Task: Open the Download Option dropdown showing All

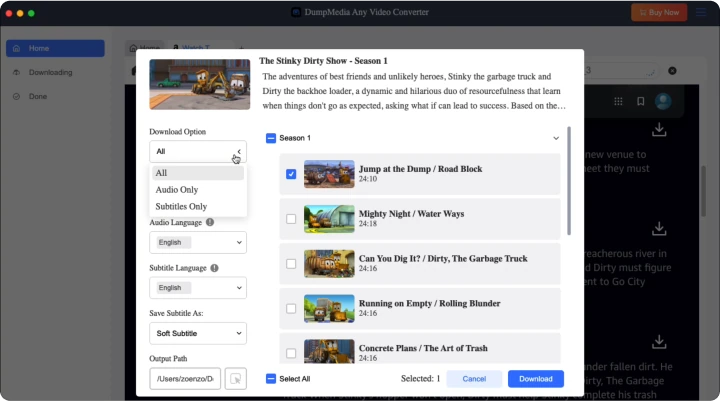Action: 198,151
